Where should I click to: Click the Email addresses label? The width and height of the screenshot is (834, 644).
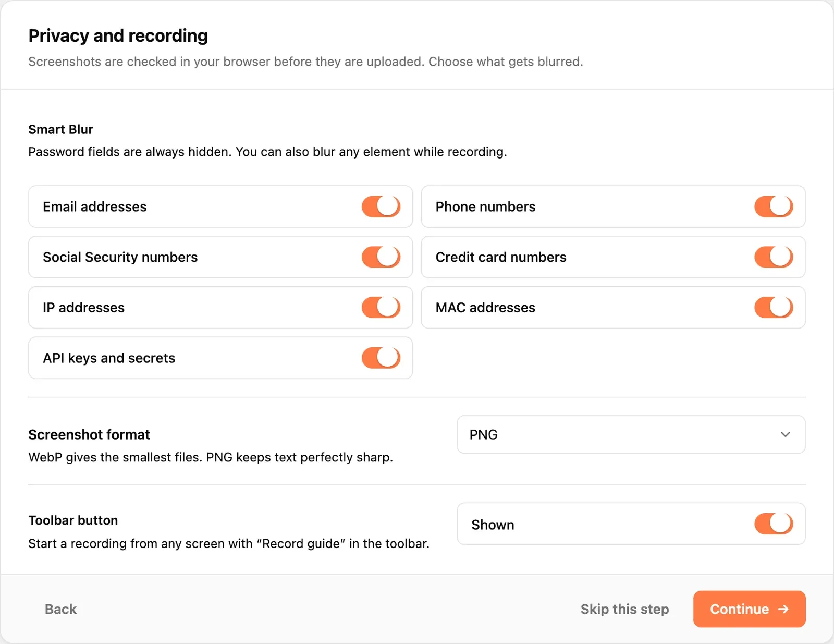[95, 207]
